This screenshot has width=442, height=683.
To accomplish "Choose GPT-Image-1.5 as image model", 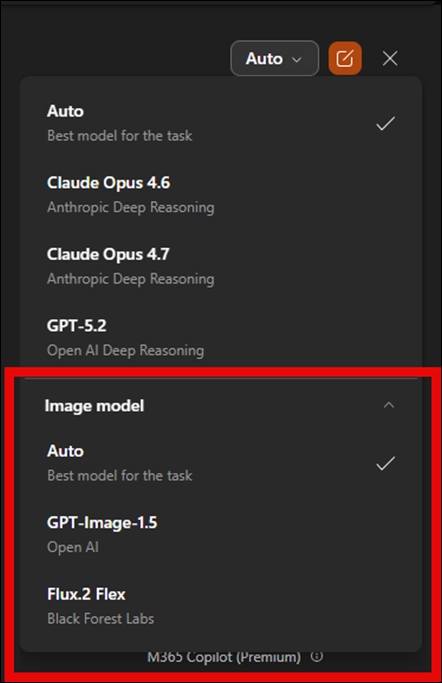I will [221, 534].
